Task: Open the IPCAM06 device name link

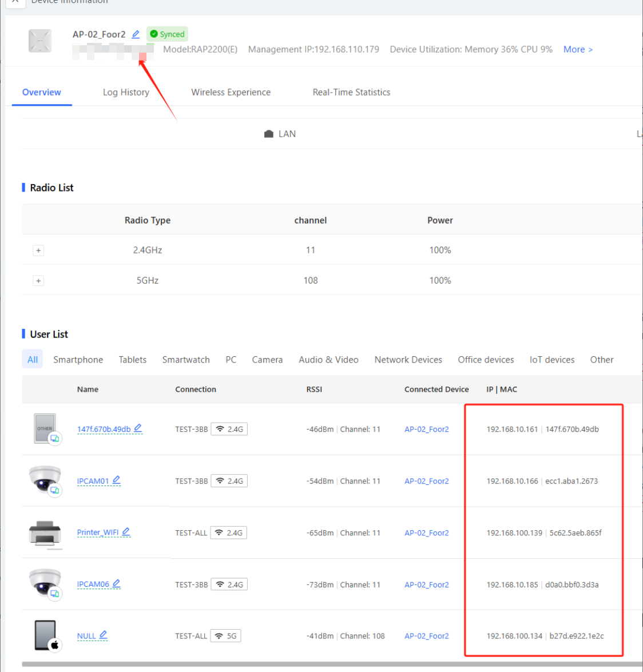Action: [93, 584]
